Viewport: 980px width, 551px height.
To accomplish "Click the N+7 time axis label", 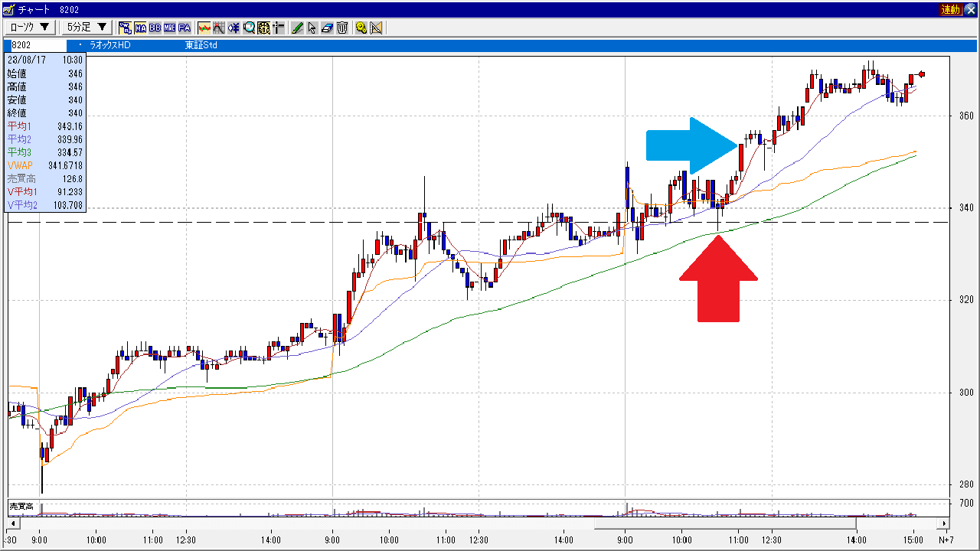I will point(945,540).
